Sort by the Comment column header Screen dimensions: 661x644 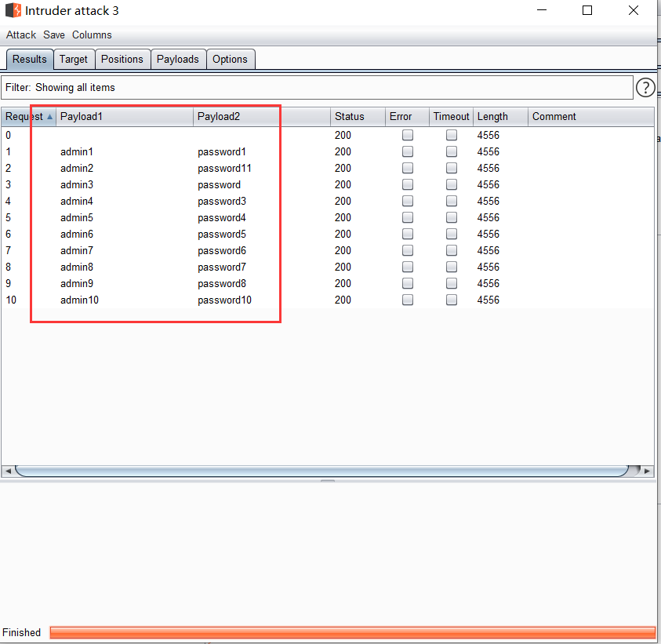(591, 116)
